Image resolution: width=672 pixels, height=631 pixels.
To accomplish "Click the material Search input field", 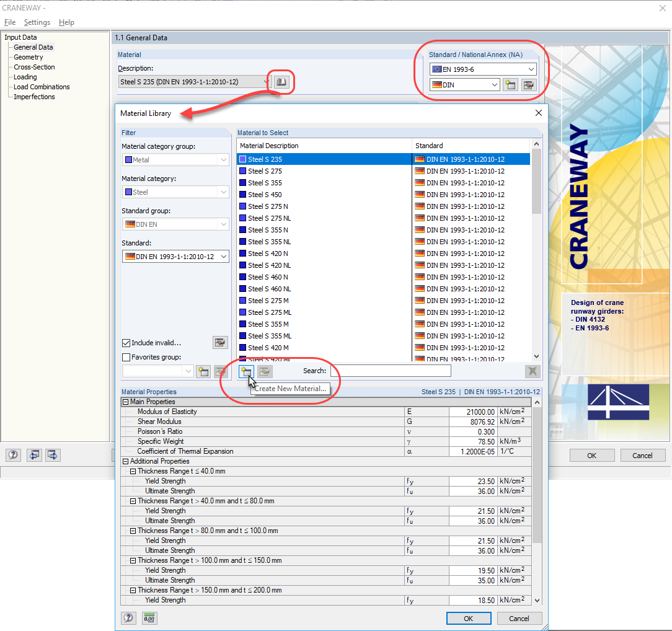I will click(391, 371).
